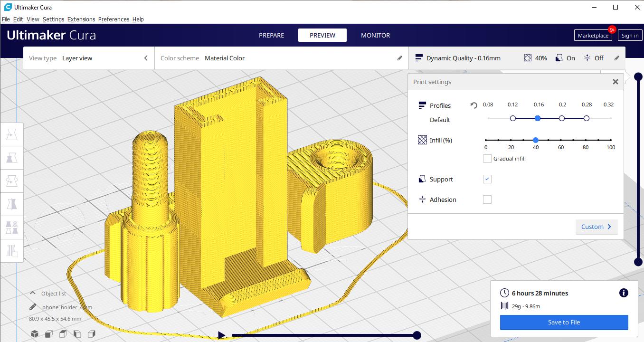This screenshot has height=342, width=644.
Task: Switch camera to Left view icon
Action: coord(77,334)
